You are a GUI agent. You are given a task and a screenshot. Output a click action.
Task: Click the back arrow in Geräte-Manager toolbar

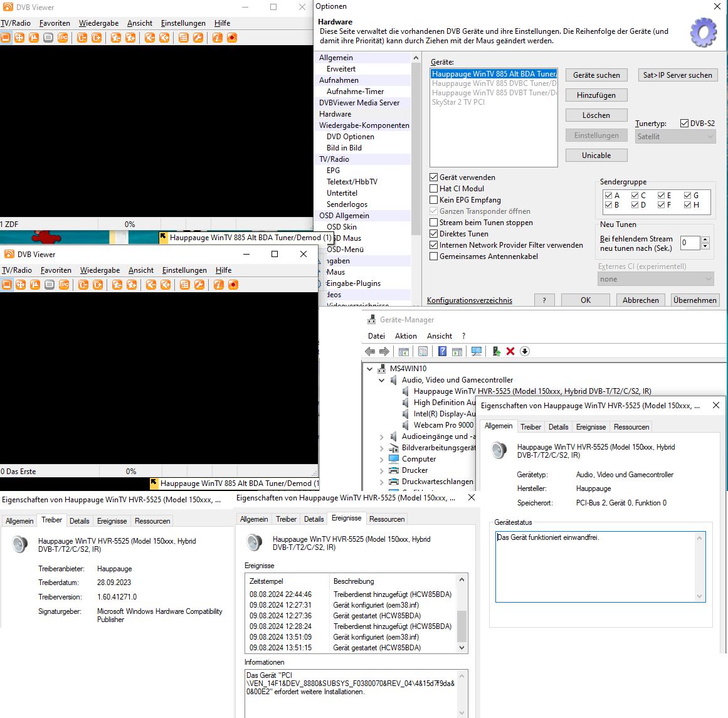click(x=370, y=352)
